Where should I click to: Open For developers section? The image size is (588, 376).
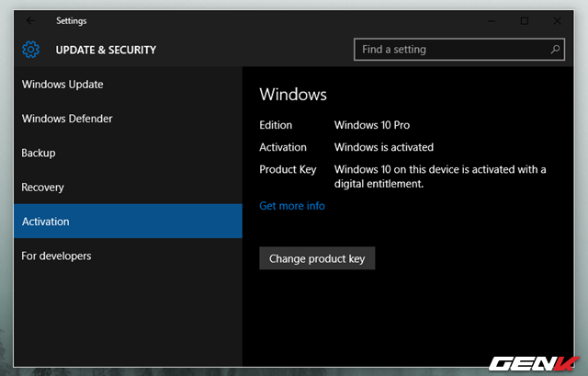coord(128,256)
